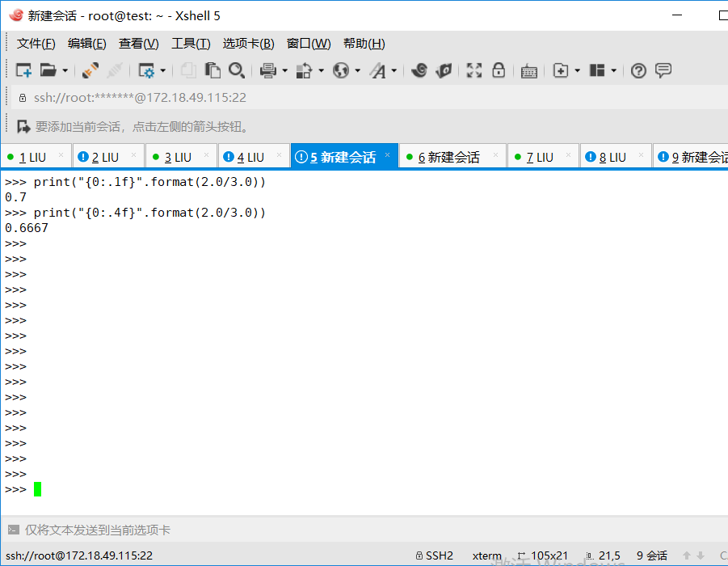Viewport: 728px width, 566px height.
Task: Expand the layout dropdown arrow
Action: [x=613, y=71]
